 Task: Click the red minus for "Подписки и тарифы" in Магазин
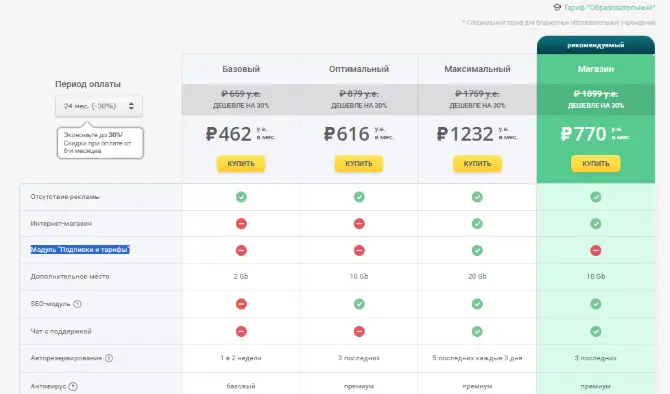point(596,250)
